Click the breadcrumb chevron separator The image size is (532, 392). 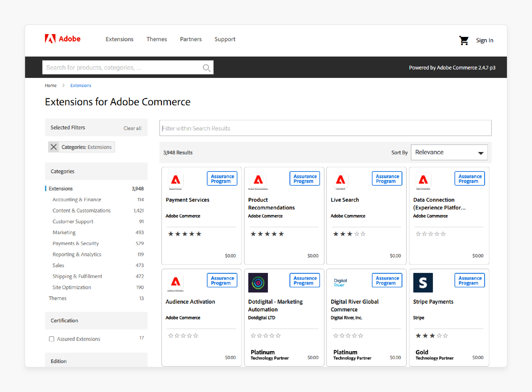pyautogui.click(x=63, y=85)
